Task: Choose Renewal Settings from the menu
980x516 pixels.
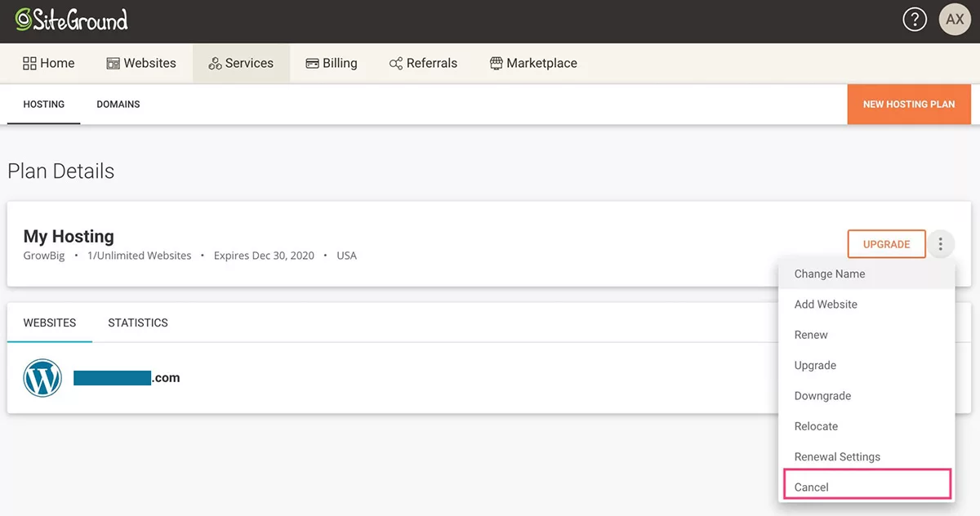Action: point(837,457)
